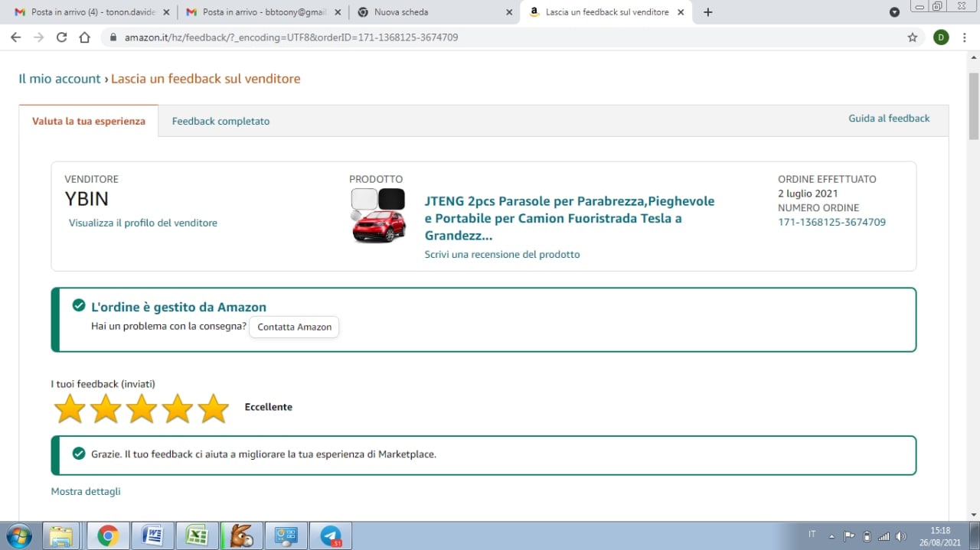
Task: Click the order date '2 luglio 2021'
Action: pos(808,194)
